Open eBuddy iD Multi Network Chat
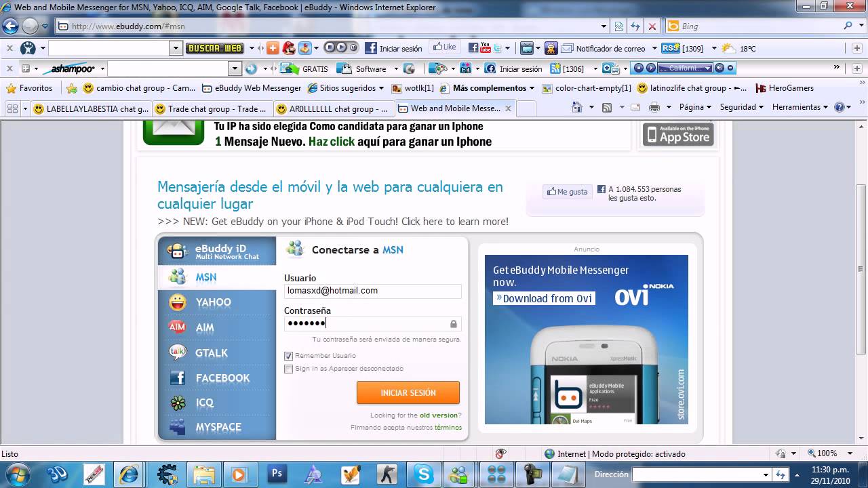Image resolution: width=868 pixels, height=488 pixels. (217, 251)
